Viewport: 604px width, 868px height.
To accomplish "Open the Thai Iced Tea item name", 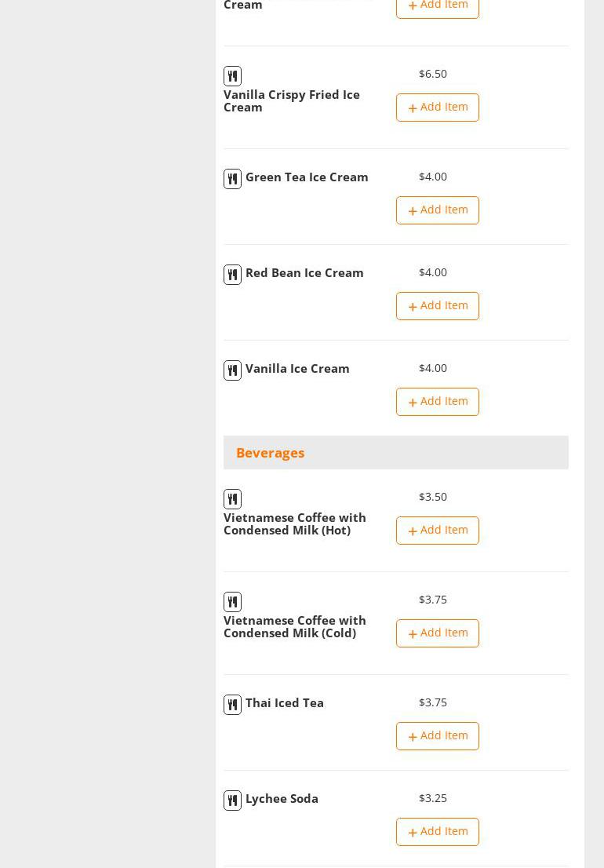I will pos(284,703).
